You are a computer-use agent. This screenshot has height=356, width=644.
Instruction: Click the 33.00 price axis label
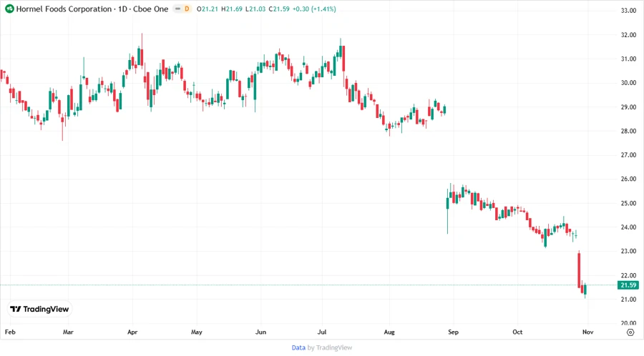(628, 11)
